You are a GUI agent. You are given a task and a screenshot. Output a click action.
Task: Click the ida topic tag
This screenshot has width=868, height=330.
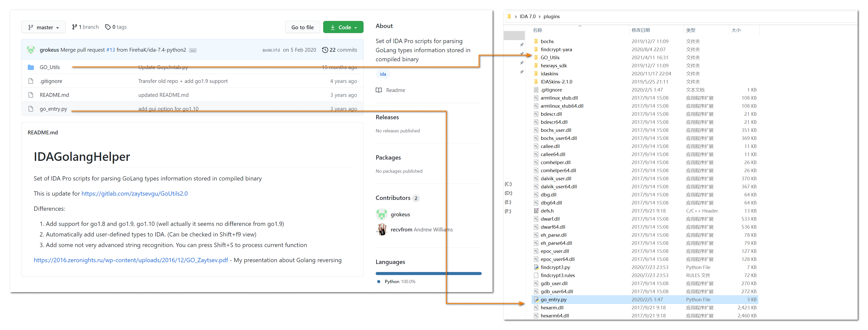tap(383, 74)
